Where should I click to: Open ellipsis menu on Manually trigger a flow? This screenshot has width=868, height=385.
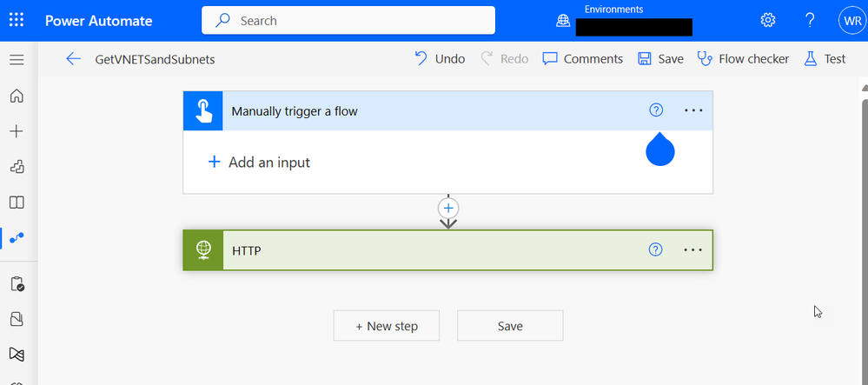(693, 110)
